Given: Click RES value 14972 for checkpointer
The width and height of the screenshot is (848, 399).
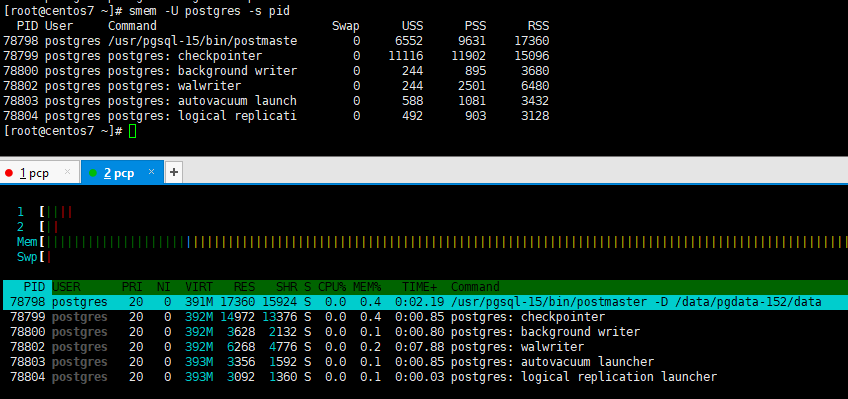Looking at the screenshot, I should (237, 317).
